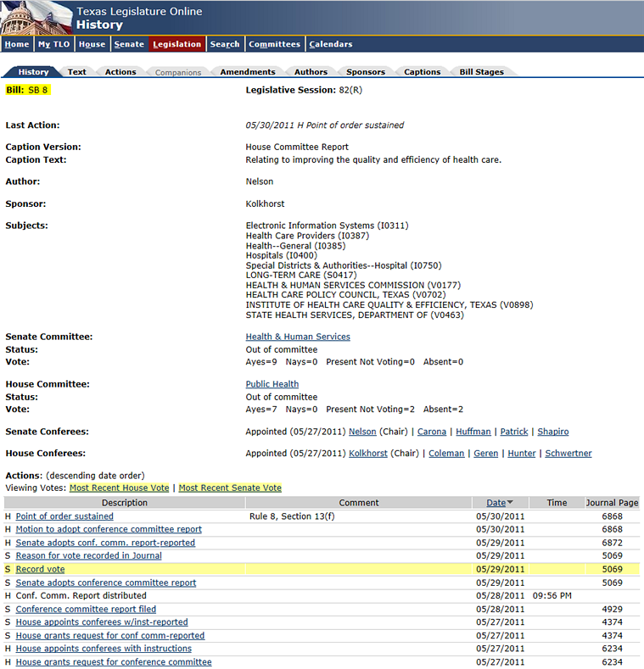644x669 pixels.
Task: Open the Point of order sustained action
Action: [64, 516]
